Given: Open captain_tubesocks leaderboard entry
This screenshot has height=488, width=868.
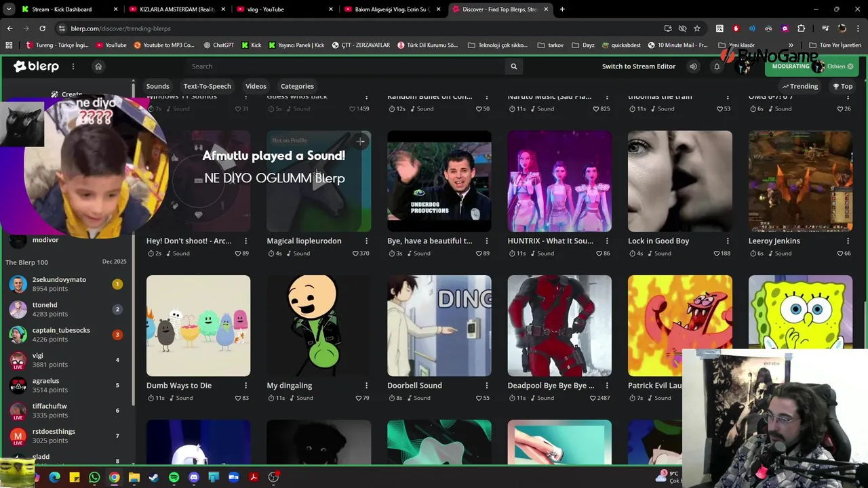Looking at the screenshot, I should tap(66, 335).
